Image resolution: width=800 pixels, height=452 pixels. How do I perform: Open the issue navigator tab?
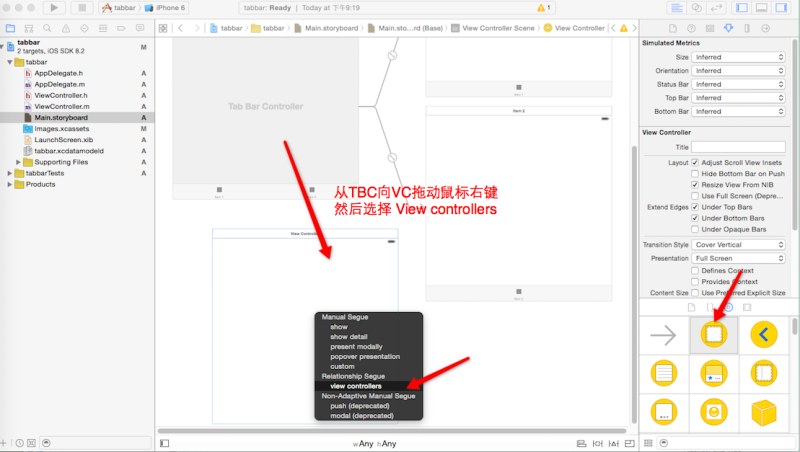pos(66,28)
